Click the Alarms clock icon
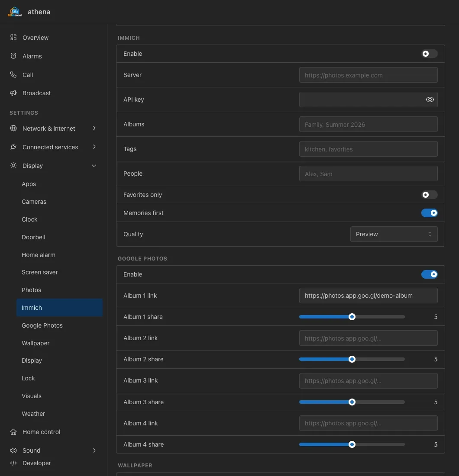Viewport: 459px width, 476px height. click(13, 56)
